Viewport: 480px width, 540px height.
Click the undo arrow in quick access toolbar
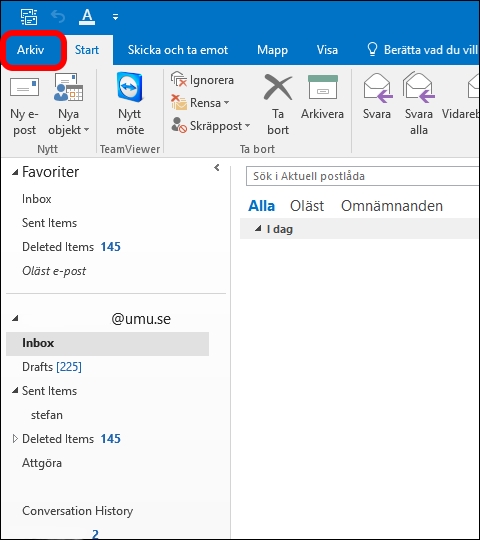[58, 16]
